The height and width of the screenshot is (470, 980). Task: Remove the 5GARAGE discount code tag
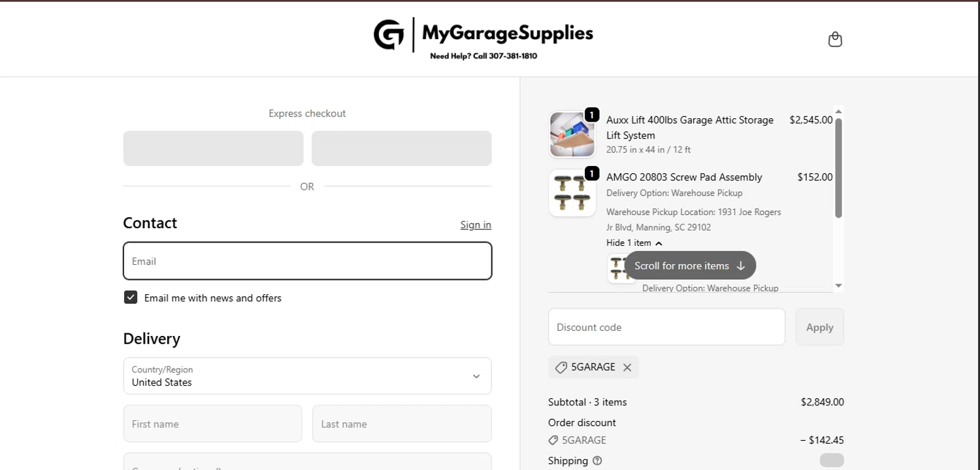tap(627, 367)
